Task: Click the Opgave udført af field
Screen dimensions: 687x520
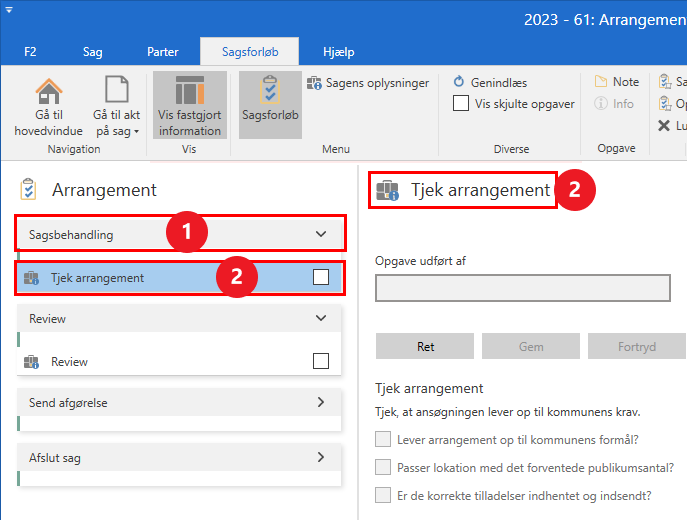Action: coord(522,288)
